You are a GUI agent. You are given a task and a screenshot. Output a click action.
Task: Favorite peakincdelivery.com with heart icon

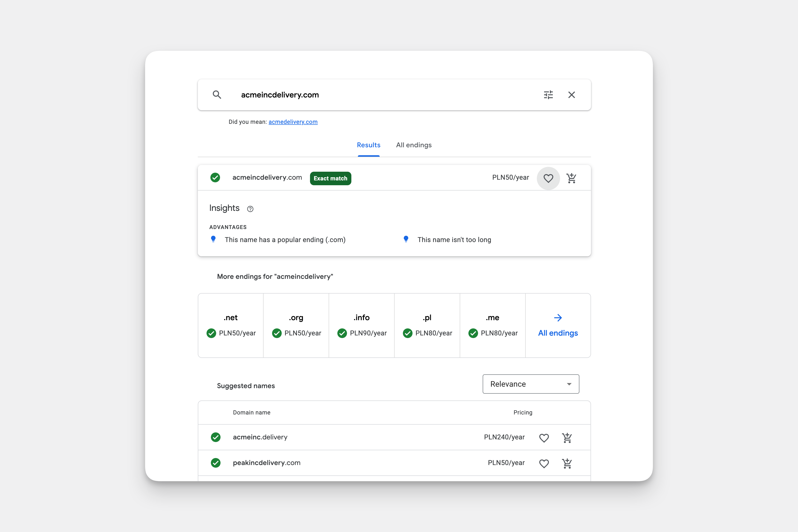click(544, 463)
